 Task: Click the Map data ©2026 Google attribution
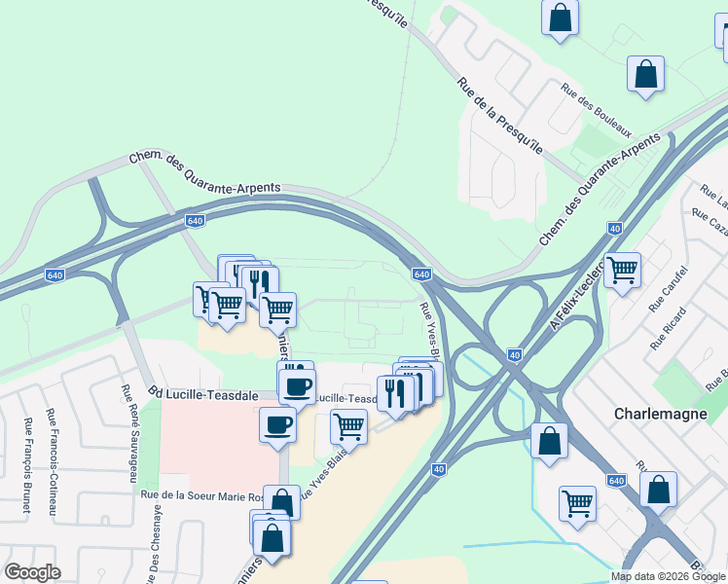coord(669,577)
